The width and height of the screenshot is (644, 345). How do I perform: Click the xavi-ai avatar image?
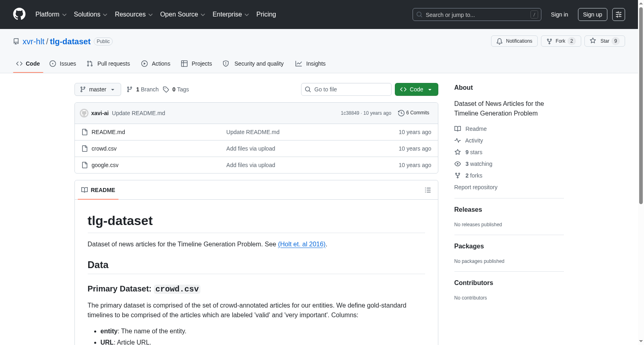[x=84, y=113]
